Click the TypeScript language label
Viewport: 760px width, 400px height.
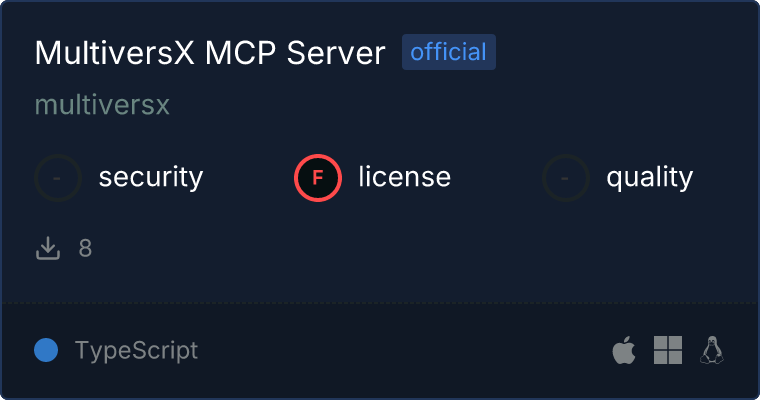click(137, 350)
